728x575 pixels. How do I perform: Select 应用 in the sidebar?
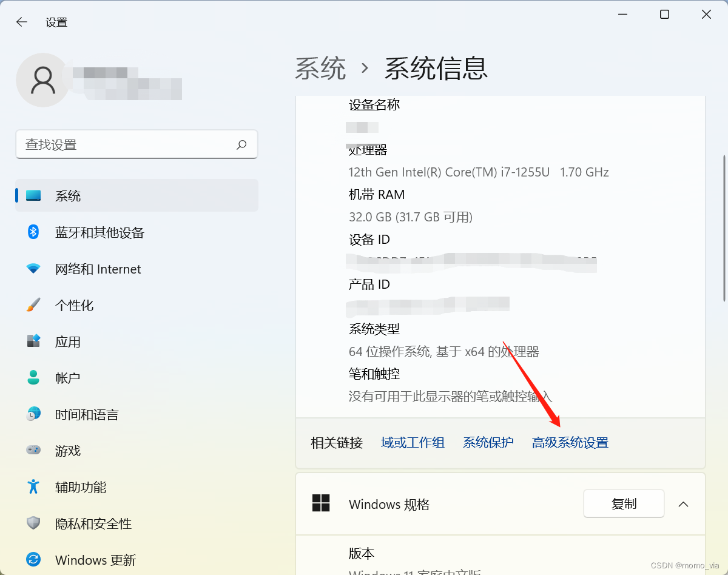pos(137,341)
